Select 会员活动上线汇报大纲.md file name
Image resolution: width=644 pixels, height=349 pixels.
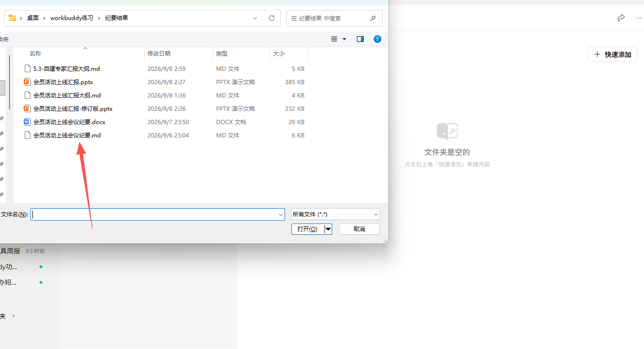click(x=67, y=95)
